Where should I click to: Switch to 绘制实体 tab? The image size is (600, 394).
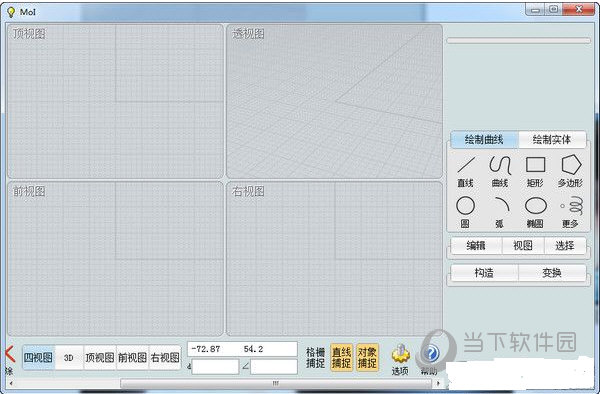pyautogui.click(x=552, y=140)
